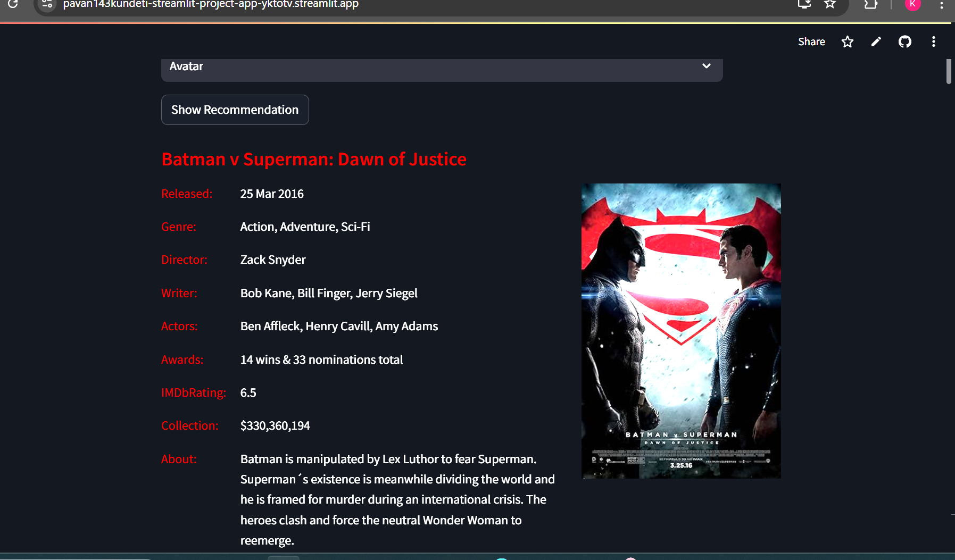Click the Share button in Streamlit header
The height and width of the screenshot is (560, 955).
[x=811, y=41]
